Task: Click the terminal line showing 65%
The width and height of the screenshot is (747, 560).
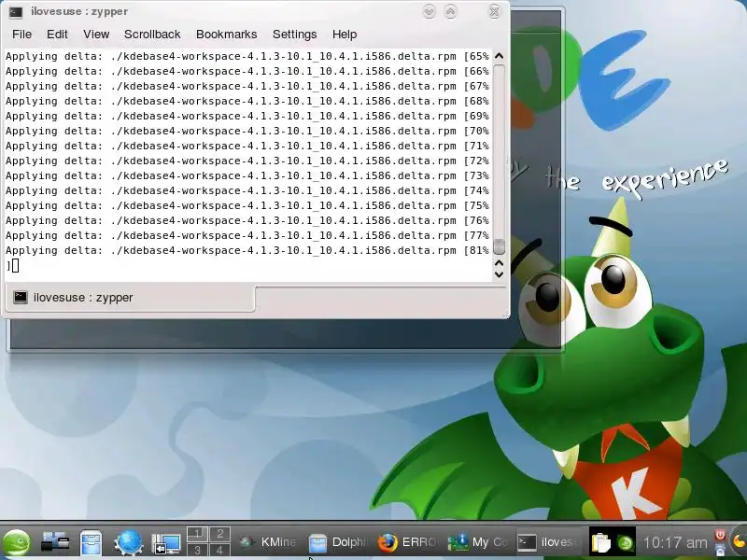Action: (x=247, y=56)
